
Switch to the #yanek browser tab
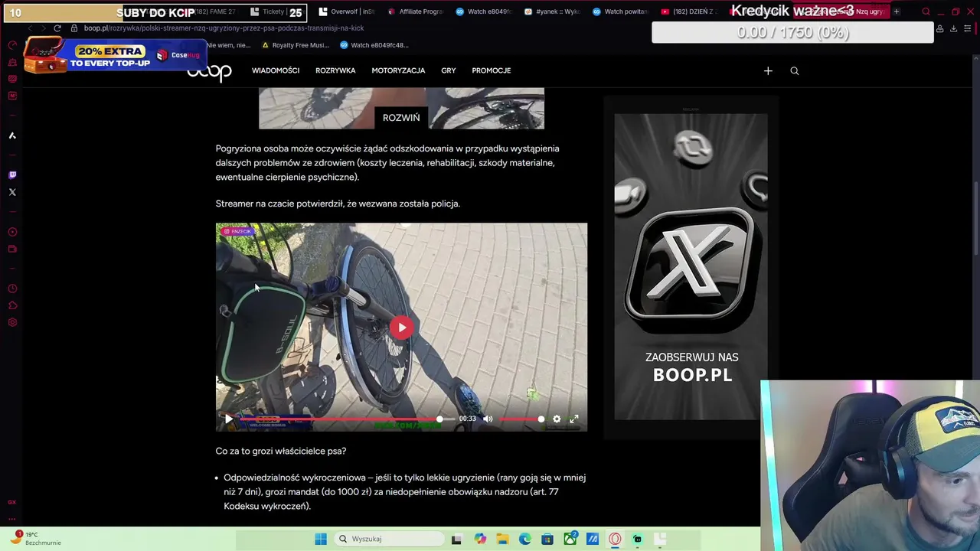click(x=552, y=11)
